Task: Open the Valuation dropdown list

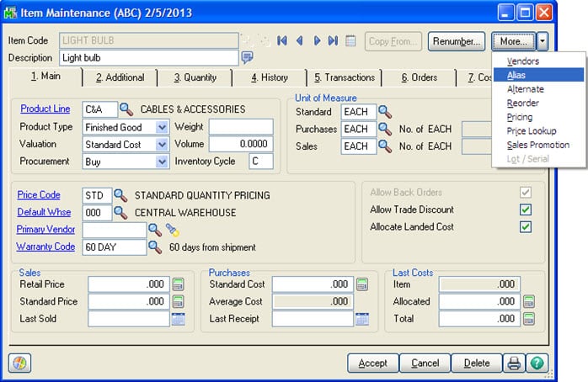Action: (162, 144)
